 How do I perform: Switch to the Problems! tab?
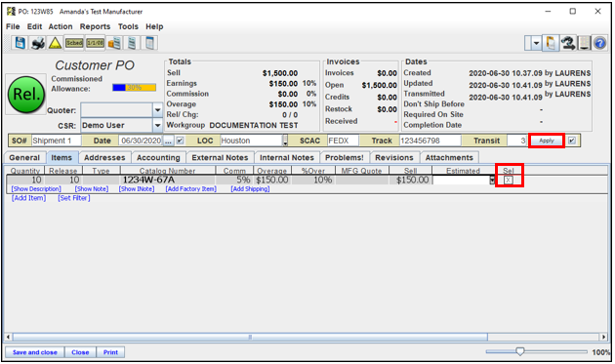coord(344,158)
